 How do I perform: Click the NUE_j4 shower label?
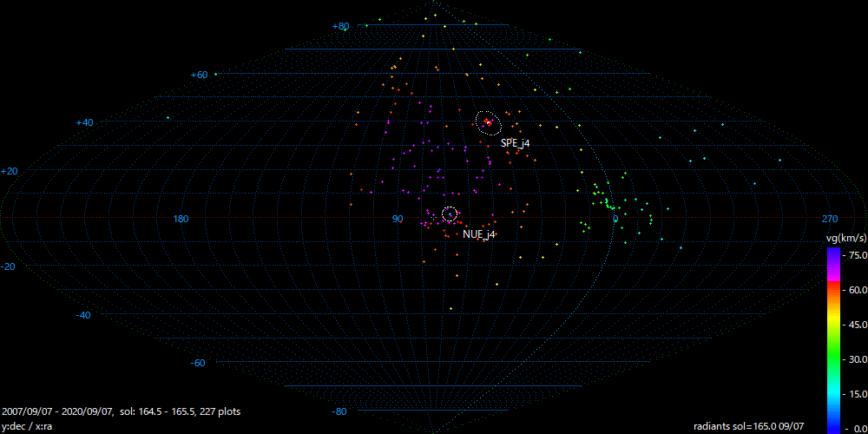click(x=478, y=234)
